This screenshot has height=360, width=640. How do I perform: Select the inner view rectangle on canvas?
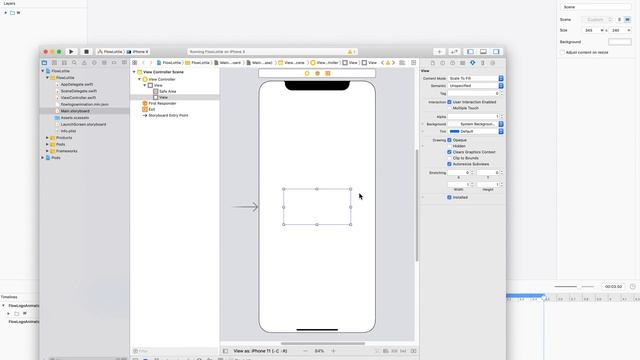317,207
